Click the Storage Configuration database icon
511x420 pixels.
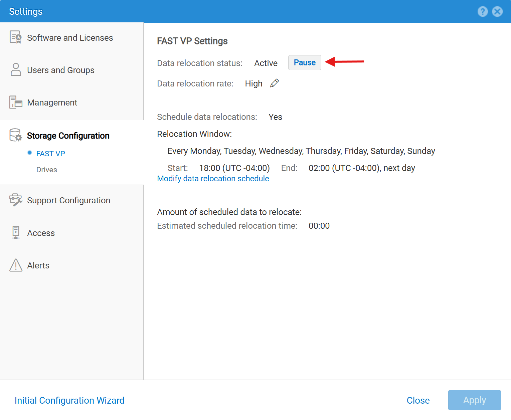pyautogui.click(x=15, y=136)
